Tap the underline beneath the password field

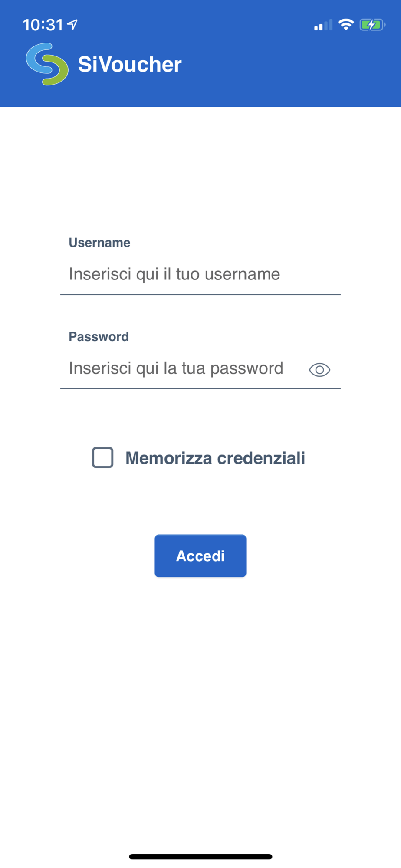tap(200, 388)
